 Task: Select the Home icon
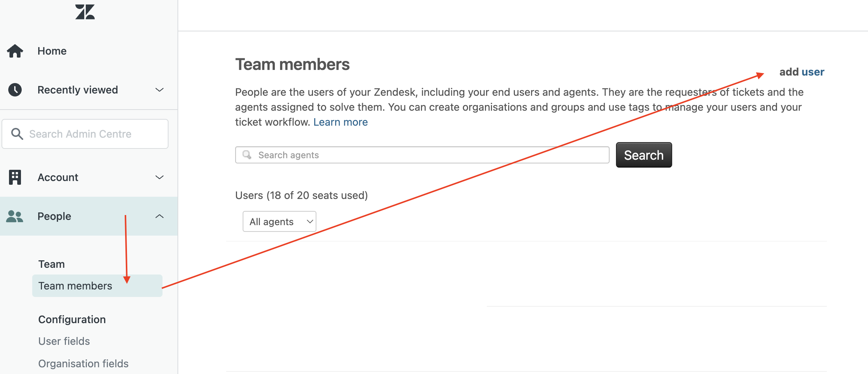[x=15, y=51]
